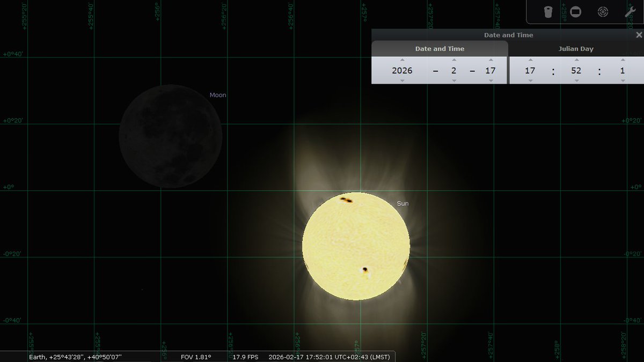Click the Sun label text
644x362 pixels.
pos(402,203)
